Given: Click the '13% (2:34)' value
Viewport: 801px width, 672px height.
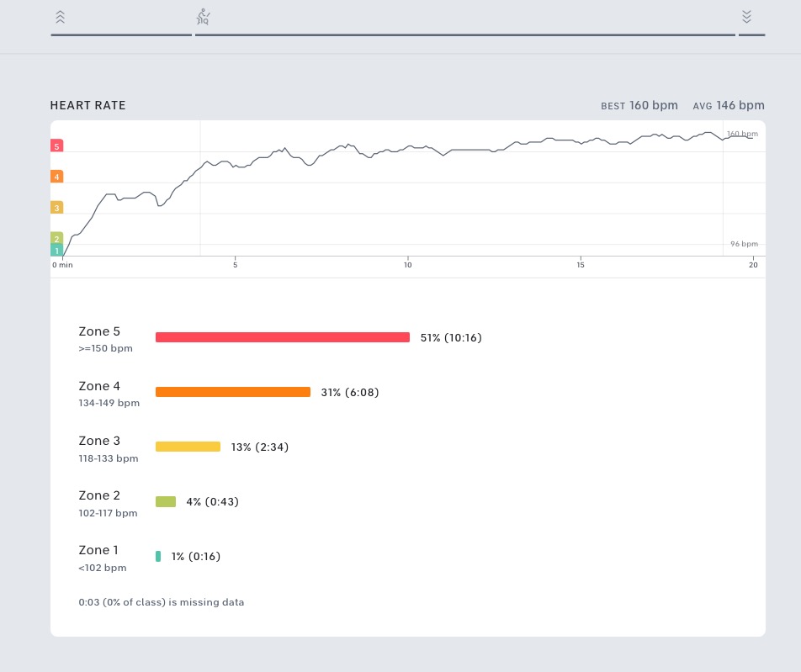Looking at the screenshot, I should (x=259, y=447).
